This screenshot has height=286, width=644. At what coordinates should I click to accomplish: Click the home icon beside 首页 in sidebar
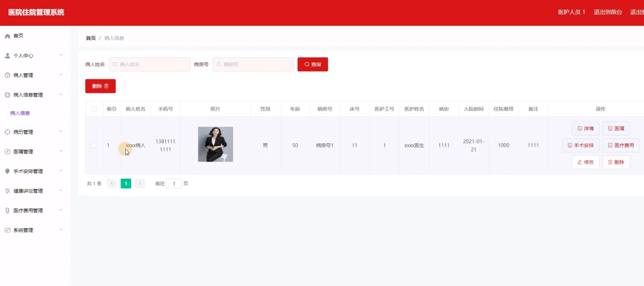click(7, 36)
